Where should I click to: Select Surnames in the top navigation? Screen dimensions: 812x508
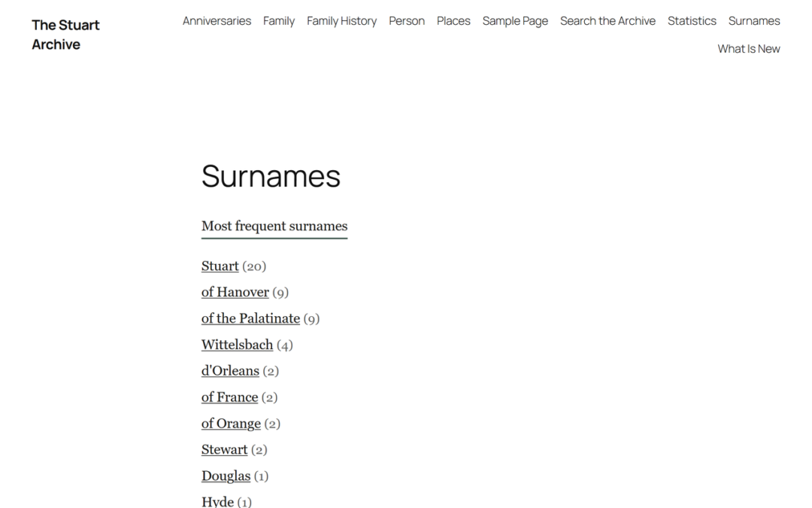pos(754,21)
